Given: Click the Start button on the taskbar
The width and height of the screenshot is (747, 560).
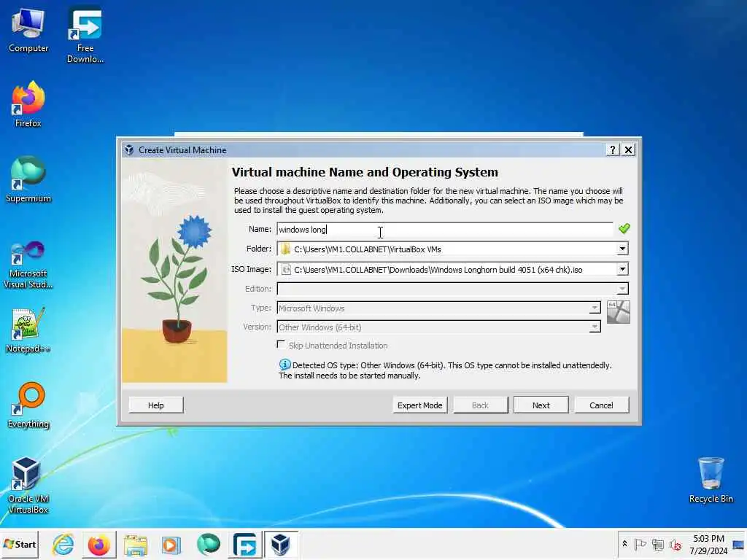Looking at the screenshot, I should tap(20, 544).
